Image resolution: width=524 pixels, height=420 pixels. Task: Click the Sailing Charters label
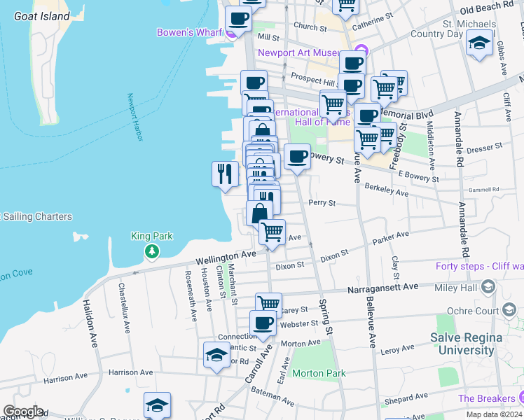(36, 217)
